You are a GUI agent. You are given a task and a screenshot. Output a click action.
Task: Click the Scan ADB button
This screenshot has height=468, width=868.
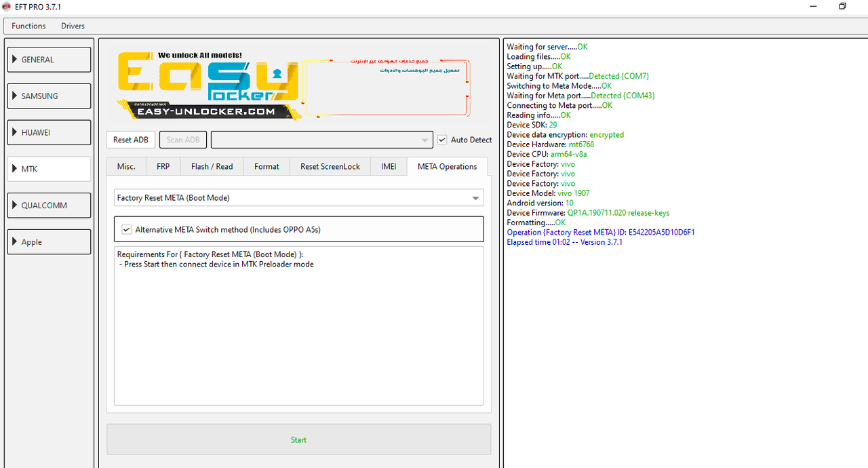click(x=183, y=140)
